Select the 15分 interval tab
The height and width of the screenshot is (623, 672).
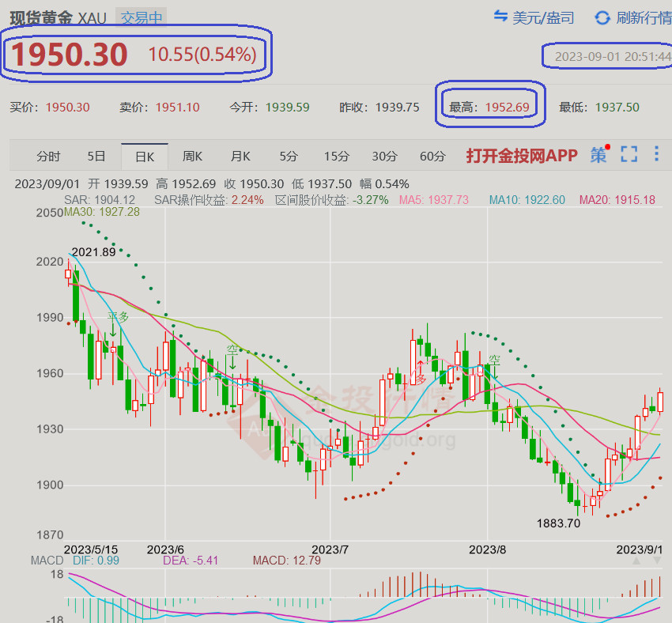[x=336, y=157]
